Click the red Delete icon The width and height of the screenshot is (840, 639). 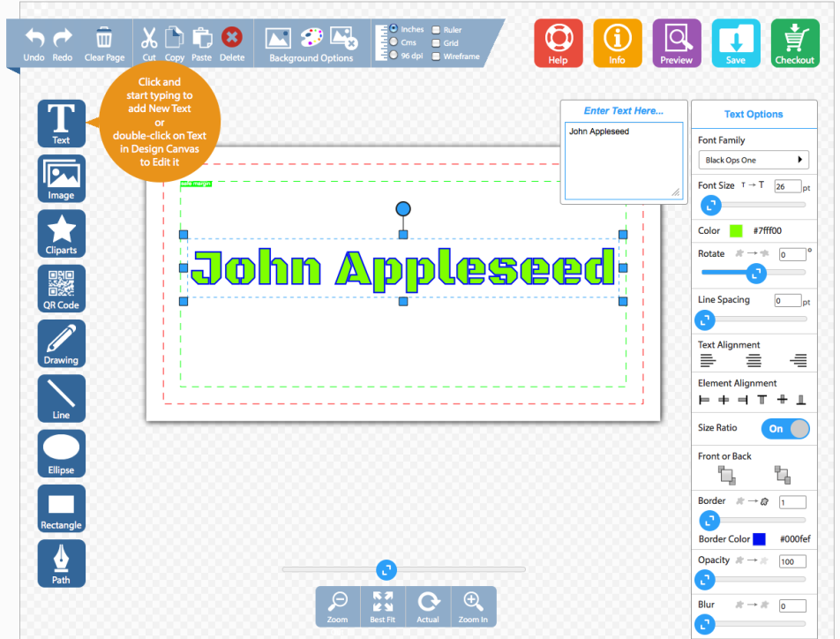pyautogui.click(x=232, y=38)
